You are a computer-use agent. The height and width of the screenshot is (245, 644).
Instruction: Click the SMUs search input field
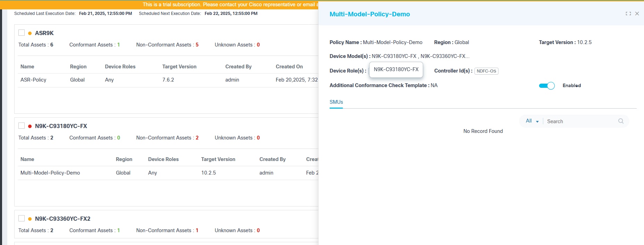581,121
